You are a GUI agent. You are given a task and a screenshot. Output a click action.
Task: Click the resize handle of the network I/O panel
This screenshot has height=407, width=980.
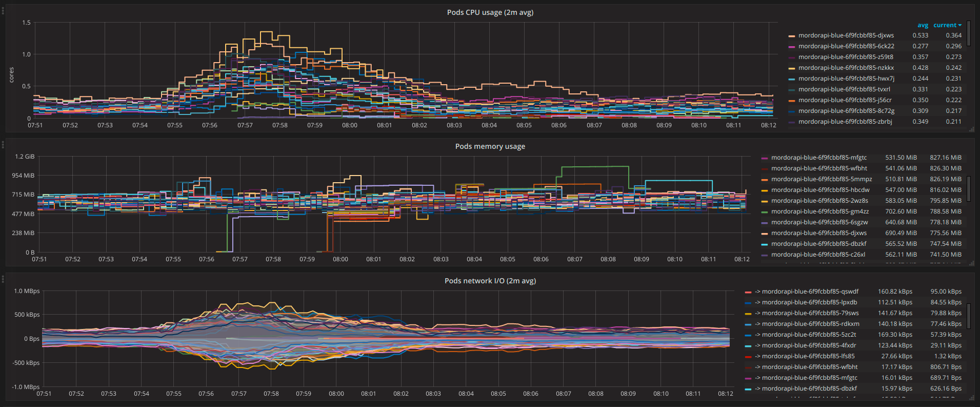tap(971, 398)
